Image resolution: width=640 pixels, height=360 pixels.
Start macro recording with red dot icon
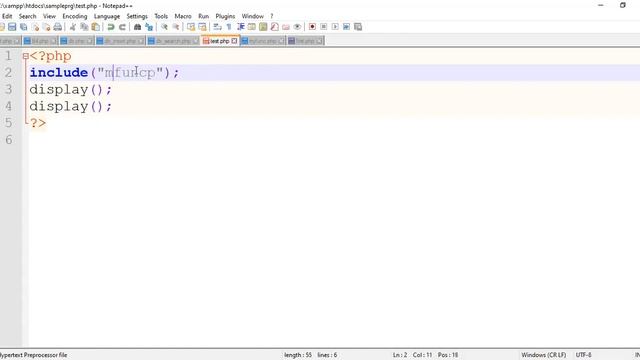point(312,27)
